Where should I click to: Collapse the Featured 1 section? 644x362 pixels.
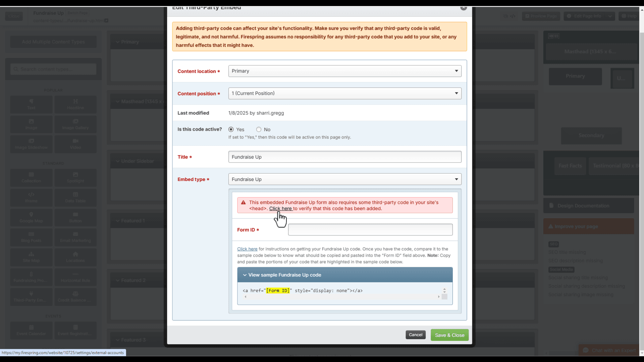118,221
